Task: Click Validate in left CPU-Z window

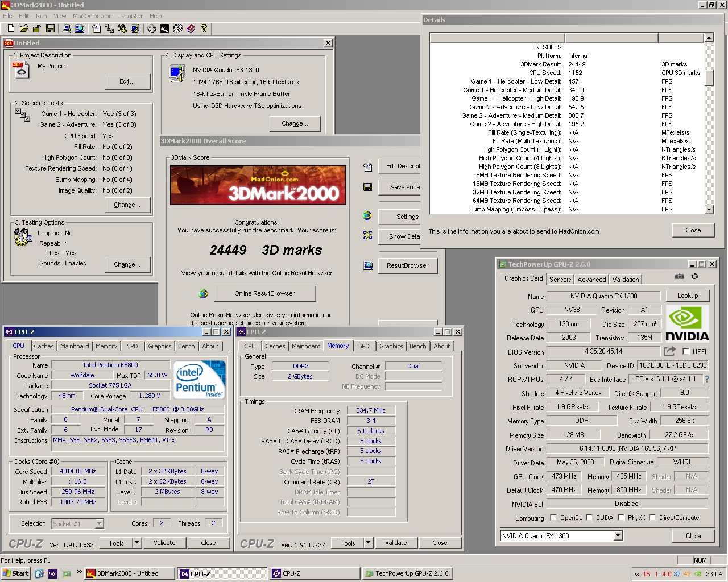Action: click(x=164, y=543)
